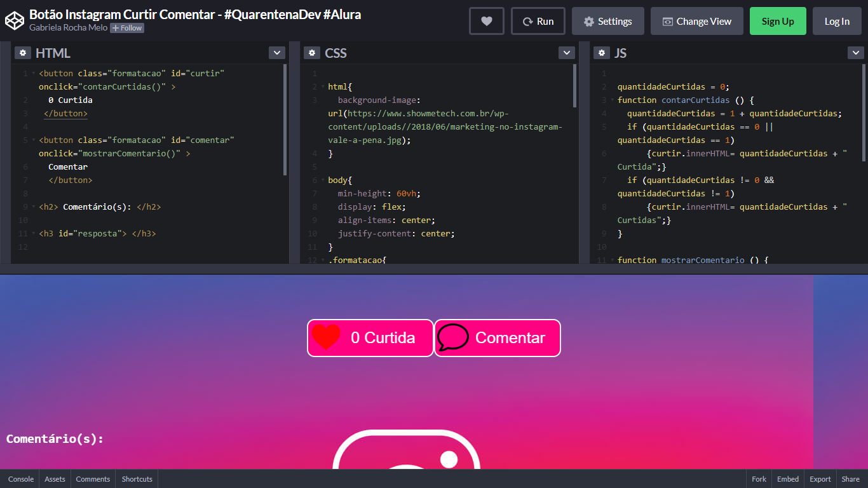Click the HTML editor vertical scrollbar
Screen dimensions: 868x488
tap(285, 119)
